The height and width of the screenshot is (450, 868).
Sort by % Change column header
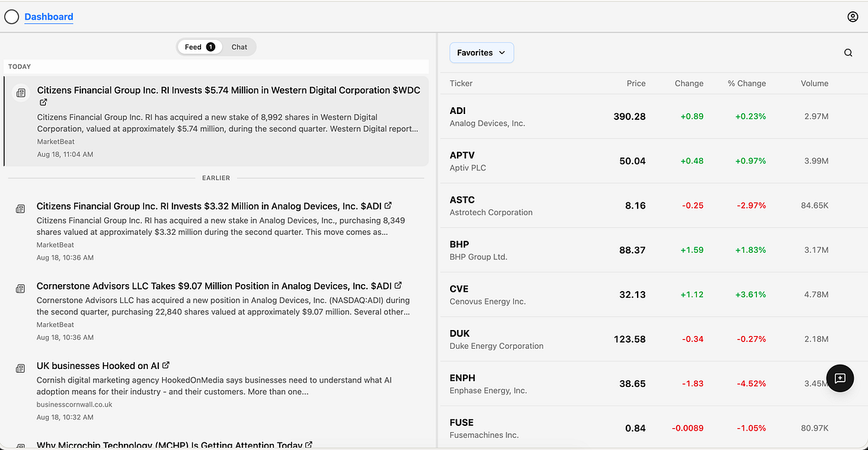pos(746,83)
